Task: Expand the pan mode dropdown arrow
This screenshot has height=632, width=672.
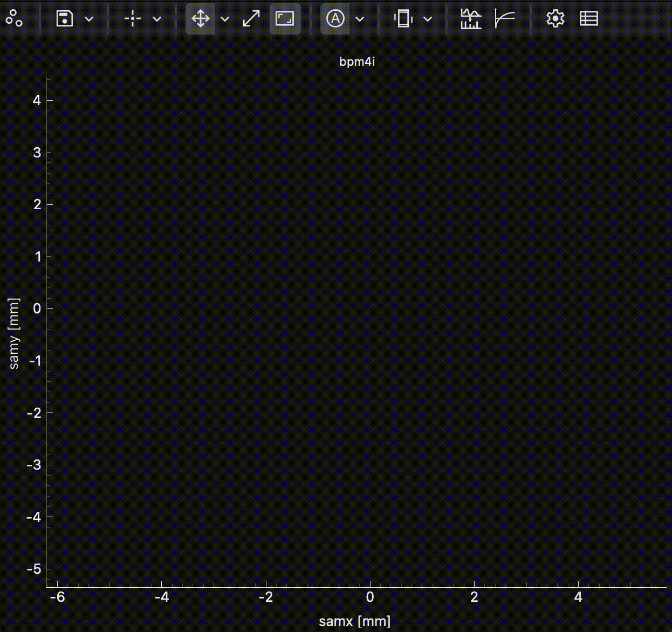Action: coord(225,19)
